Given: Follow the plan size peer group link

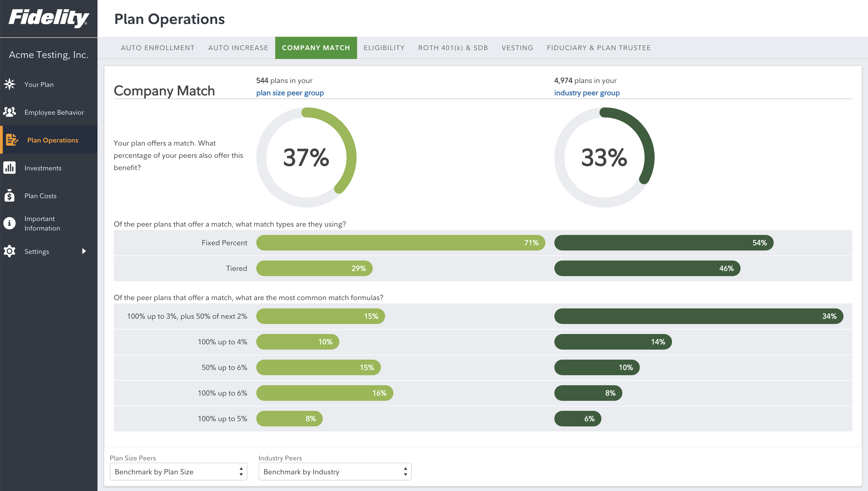Looking at the screenshot, I should (290, 93).
